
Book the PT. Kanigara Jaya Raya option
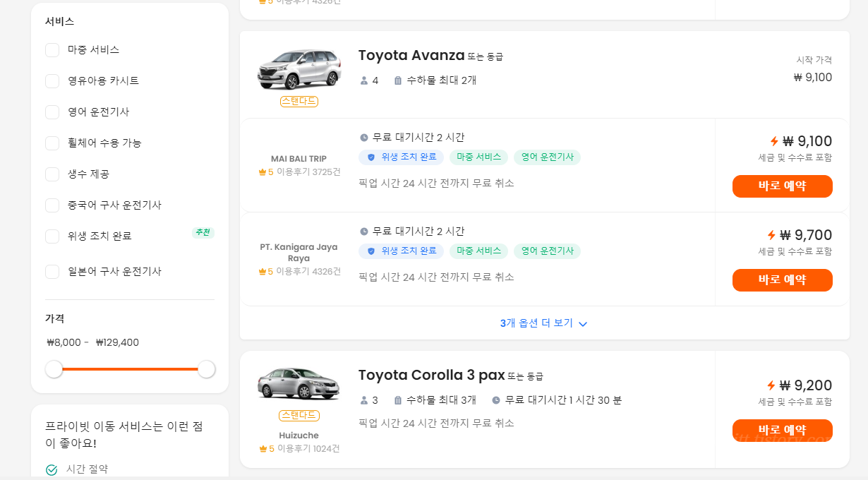pyautogui.click(x=783, y=280)
